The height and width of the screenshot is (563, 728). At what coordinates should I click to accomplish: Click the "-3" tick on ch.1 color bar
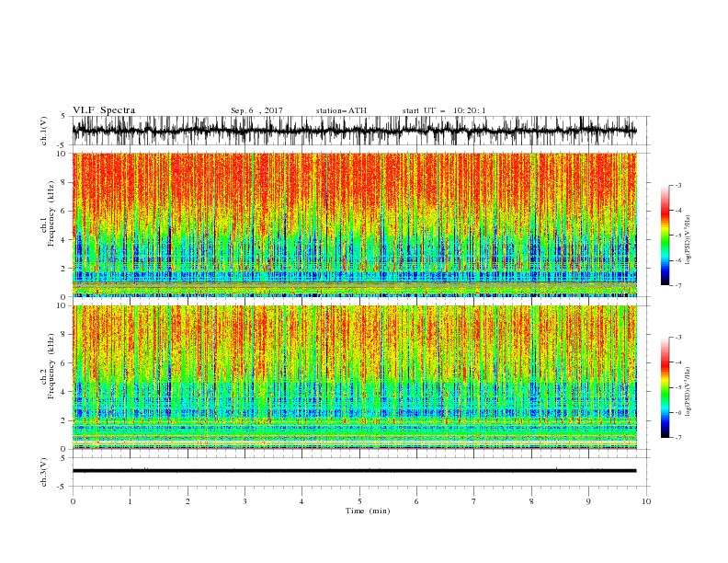click(677, 185)
